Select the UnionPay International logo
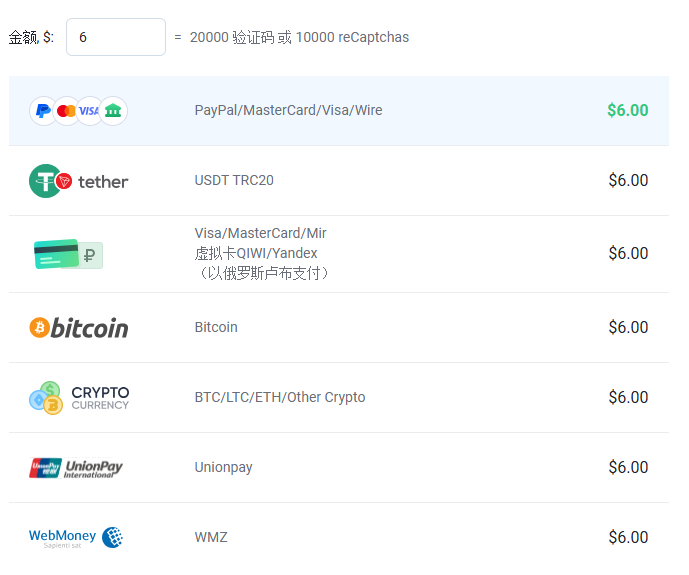 76,468
